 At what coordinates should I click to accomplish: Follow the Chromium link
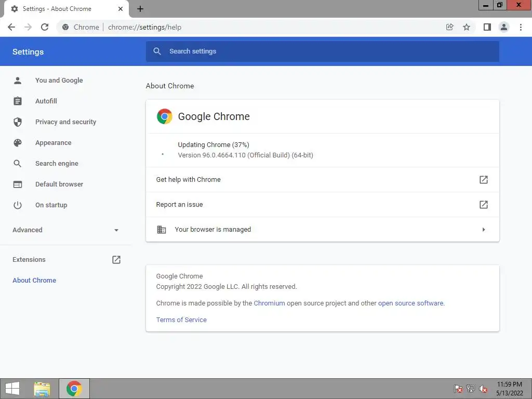click(x=270, y=303)
